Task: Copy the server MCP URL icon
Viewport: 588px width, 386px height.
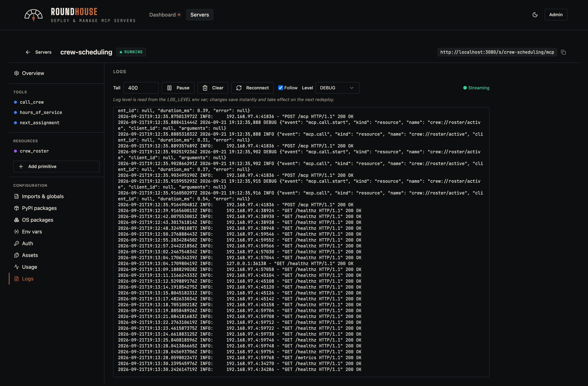Action: (x=563, y=52)
